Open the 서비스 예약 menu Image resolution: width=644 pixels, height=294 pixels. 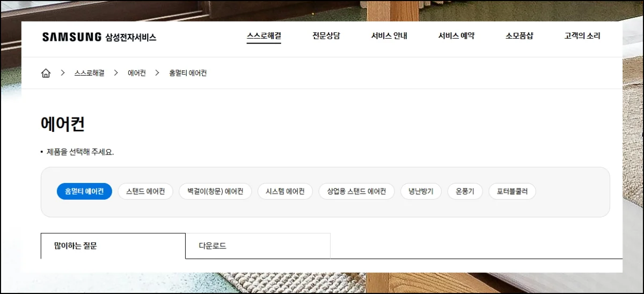coord(456,36)
